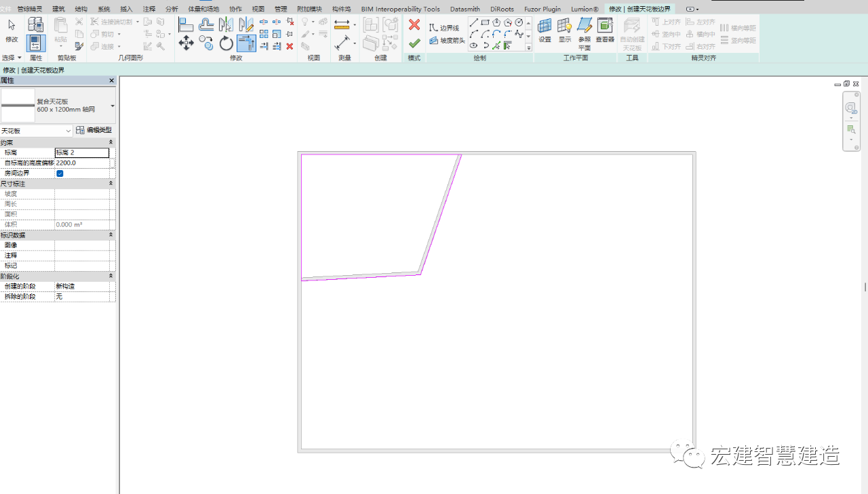Image resolution: width=868 pixels, height=494 pixels.
Task: Select the Rectangle draw tool
Action: pyautogui.click(x=486, y=22)
